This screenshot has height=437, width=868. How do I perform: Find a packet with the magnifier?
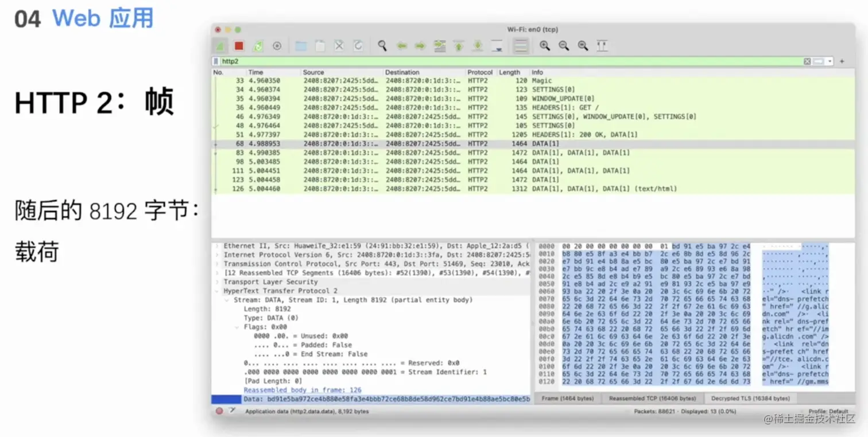382,46
